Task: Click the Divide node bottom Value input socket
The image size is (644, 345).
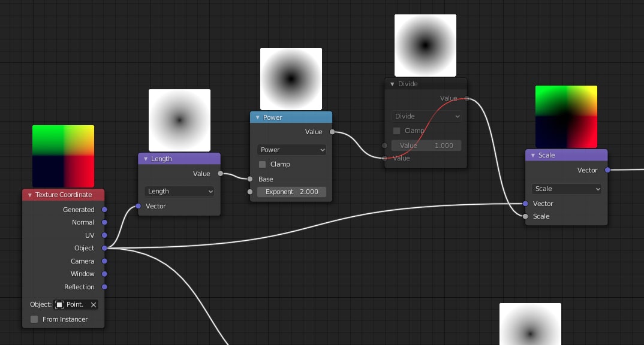Action: coord(384,158)
